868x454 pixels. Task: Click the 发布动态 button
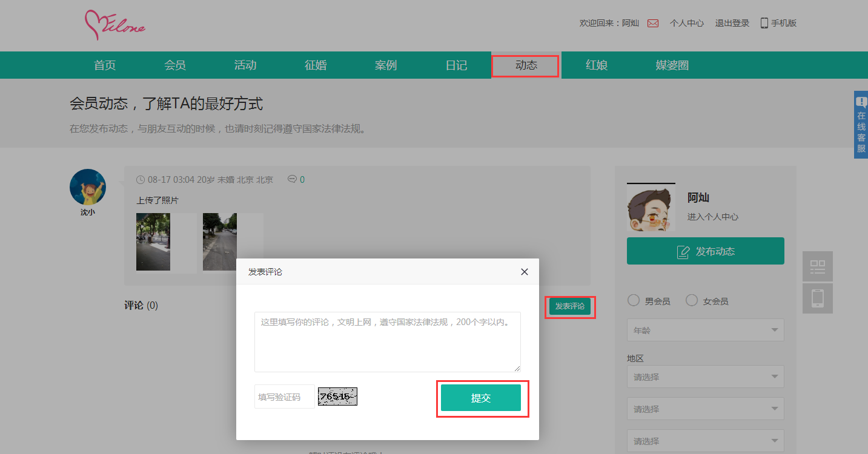706,251
